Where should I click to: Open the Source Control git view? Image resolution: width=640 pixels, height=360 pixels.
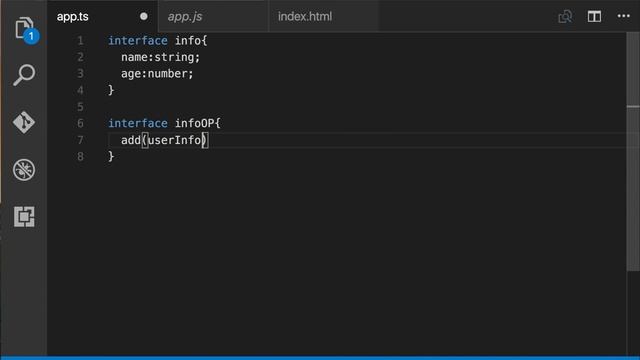click(x=24, y=122)
